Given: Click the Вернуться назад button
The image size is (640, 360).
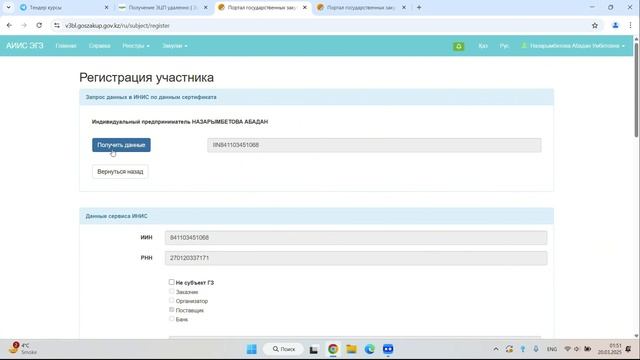Looking at the screenshot, I should 120,171.
